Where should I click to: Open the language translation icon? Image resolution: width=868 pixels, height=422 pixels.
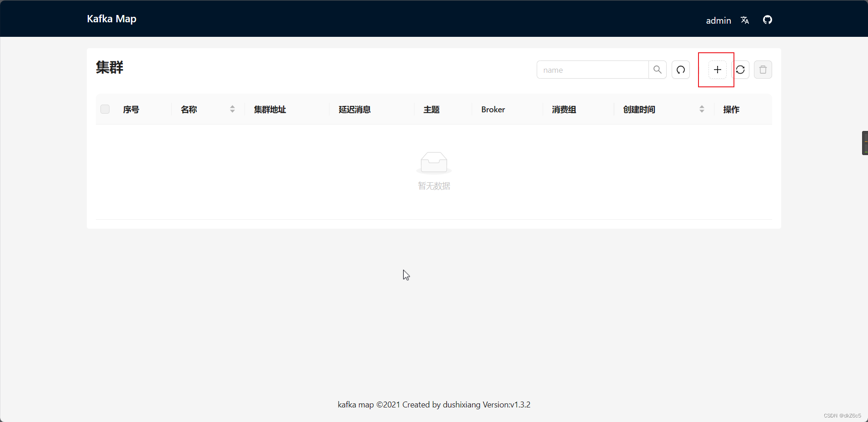[x=744, y=20]
